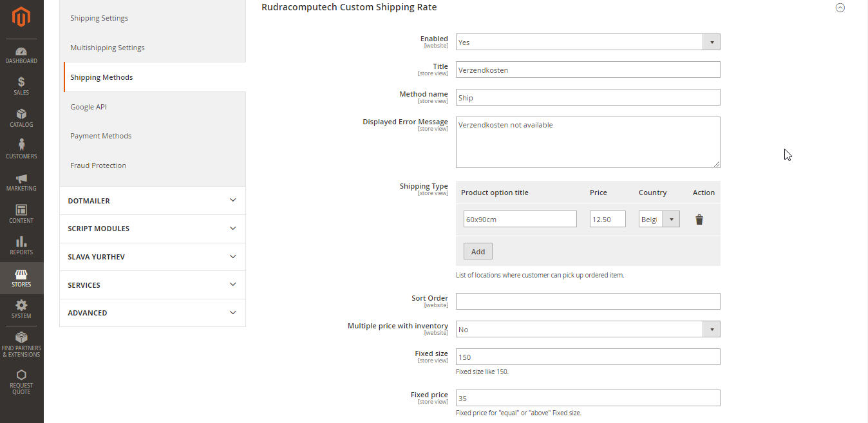868x423 pixels.
Task: Open Find Partners & Extensions
Action: click(x=21, y=344)
